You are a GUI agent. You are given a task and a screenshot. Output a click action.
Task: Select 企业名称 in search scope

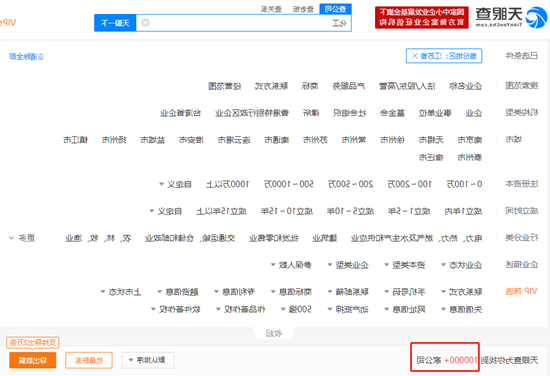(x=465, y=86)
